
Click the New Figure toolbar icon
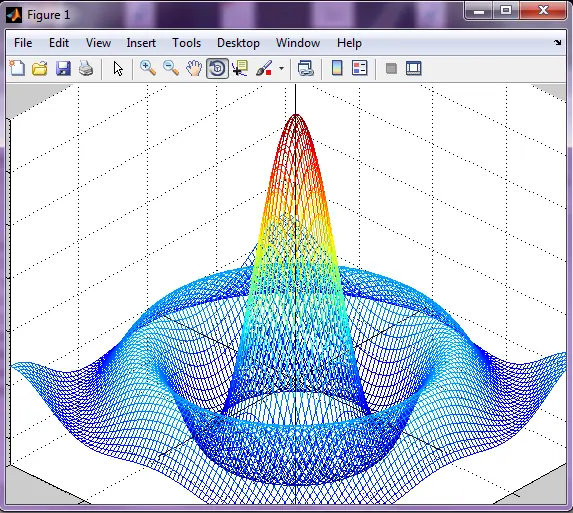[x=17, y=68]
